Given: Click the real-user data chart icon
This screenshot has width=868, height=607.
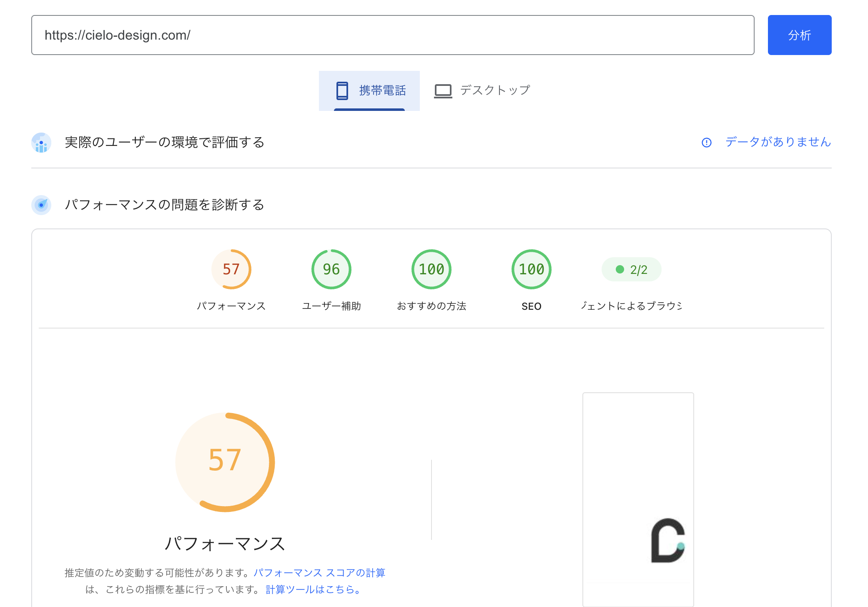Looking at the screenshot, I should click(x=41, y=143).
